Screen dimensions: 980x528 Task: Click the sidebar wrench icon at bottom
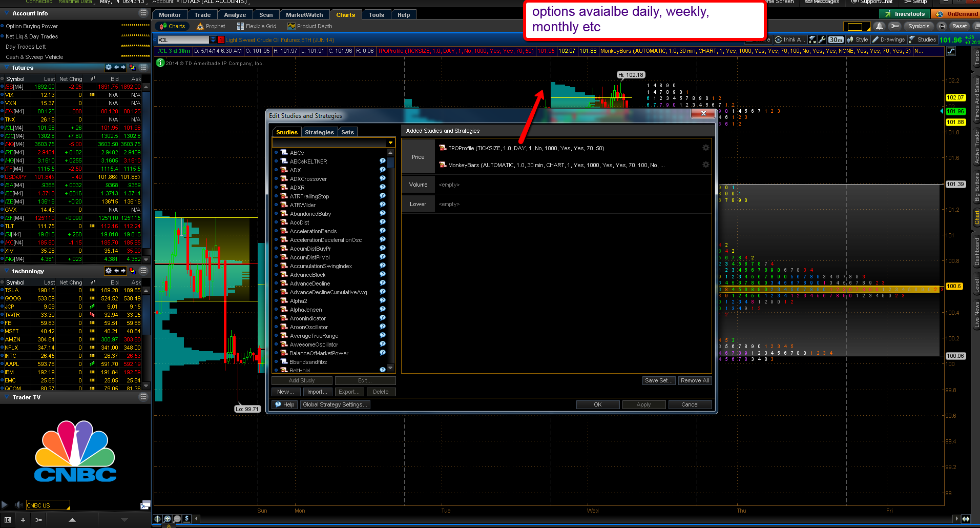[38, 520]
